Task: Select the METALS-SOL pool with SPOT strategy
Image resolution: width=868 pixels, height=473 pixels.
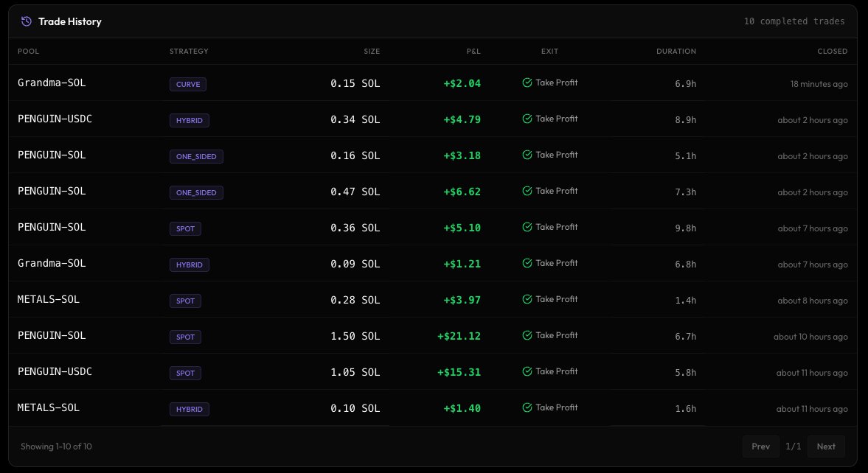Action: point(48,299)
